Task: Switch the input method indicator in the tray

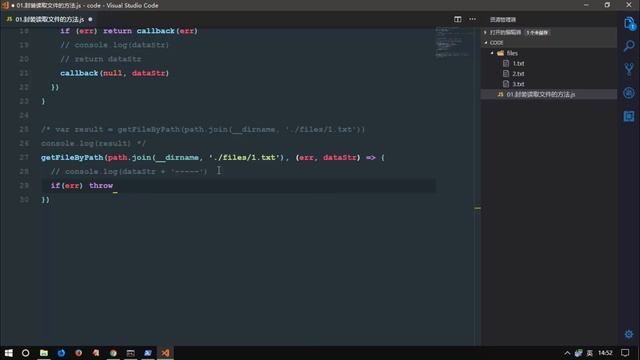Action: click(590, 353)
